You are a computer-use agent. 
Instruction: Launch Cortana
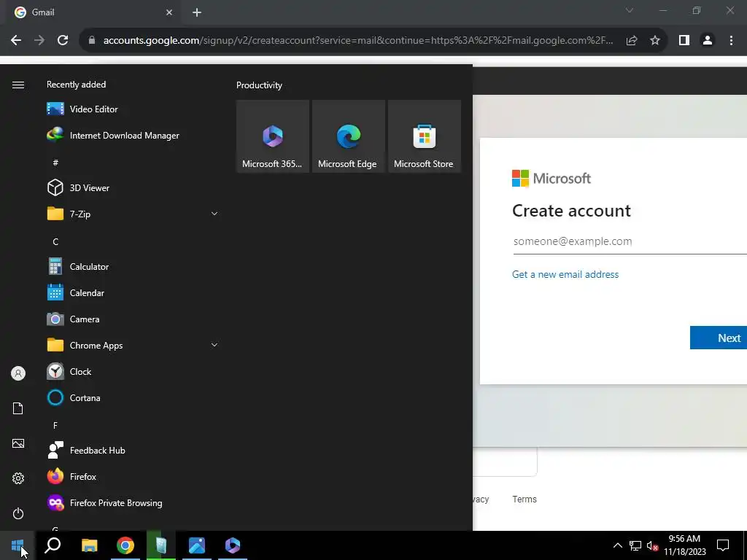133,397
